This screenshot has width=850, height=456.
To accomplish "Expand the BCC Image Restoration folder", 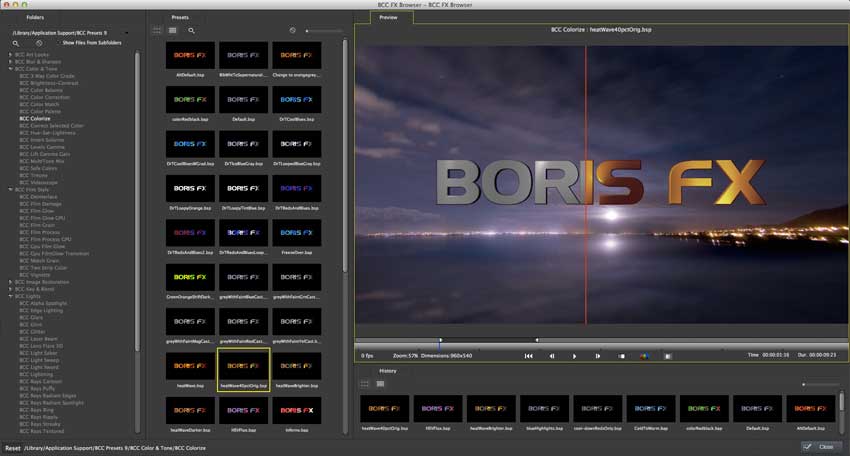I will click(x=10, y=282).
